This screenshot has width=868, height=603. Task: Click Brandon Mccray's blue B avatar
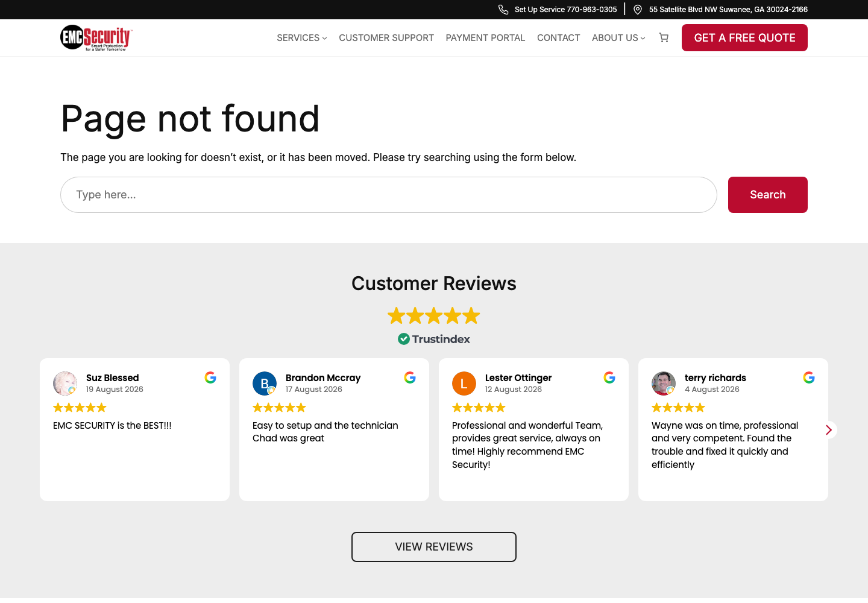pos(265,384)
